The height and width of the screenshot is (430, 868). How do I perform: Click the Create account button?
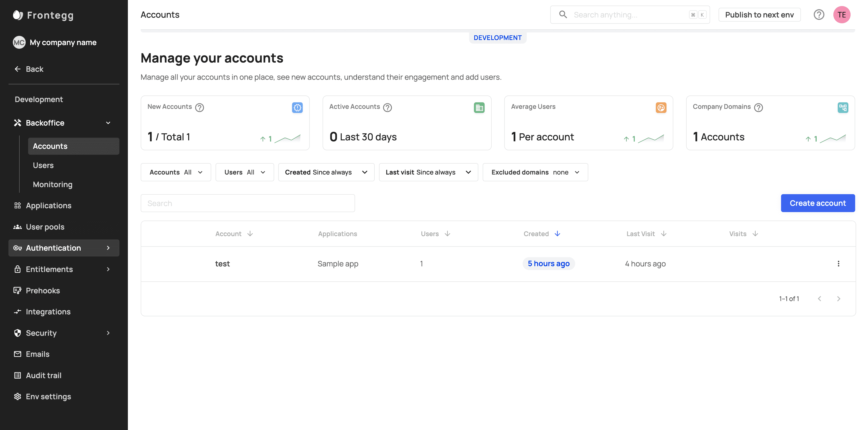tap(818, 203)
